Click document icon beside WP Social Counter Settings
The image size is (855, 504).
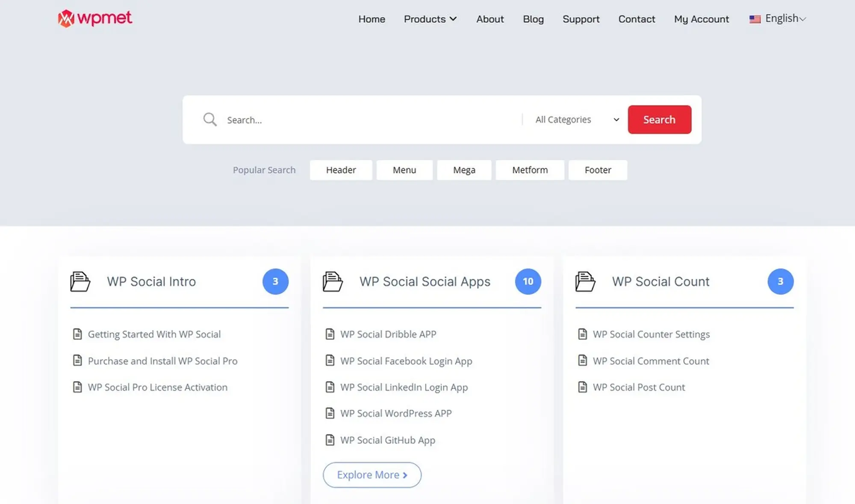[x=583, y=334]
